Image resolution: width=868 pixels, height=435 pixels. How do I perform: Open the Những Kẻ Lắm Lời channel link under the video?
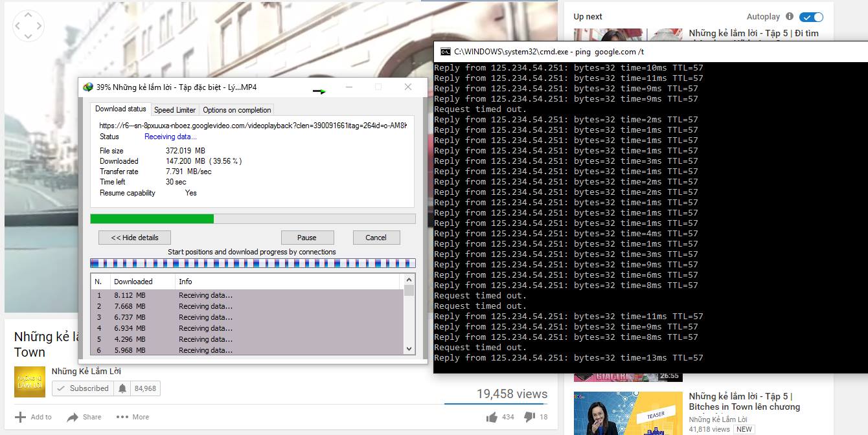click(86, 371)
